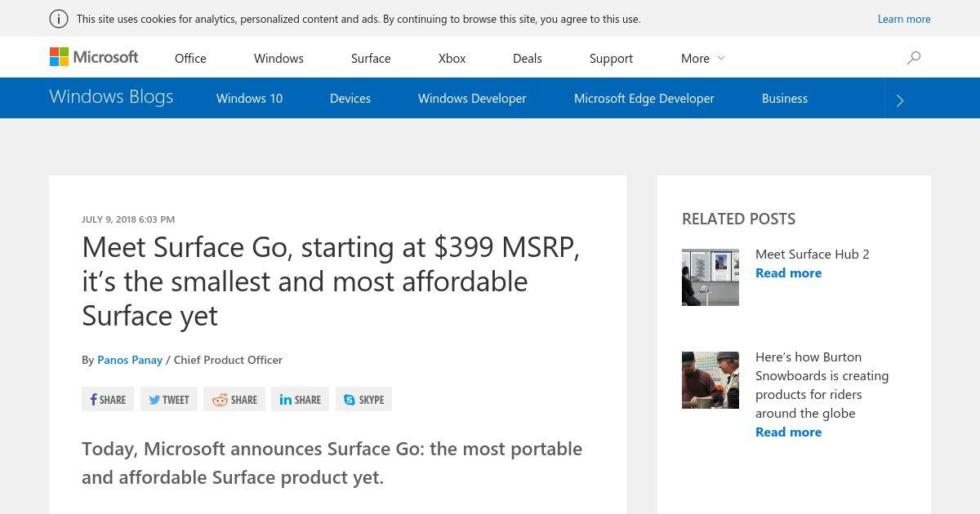Read more on Meet Surface Hub 2
The image size is (980, 514).
(x=788, y=273)
